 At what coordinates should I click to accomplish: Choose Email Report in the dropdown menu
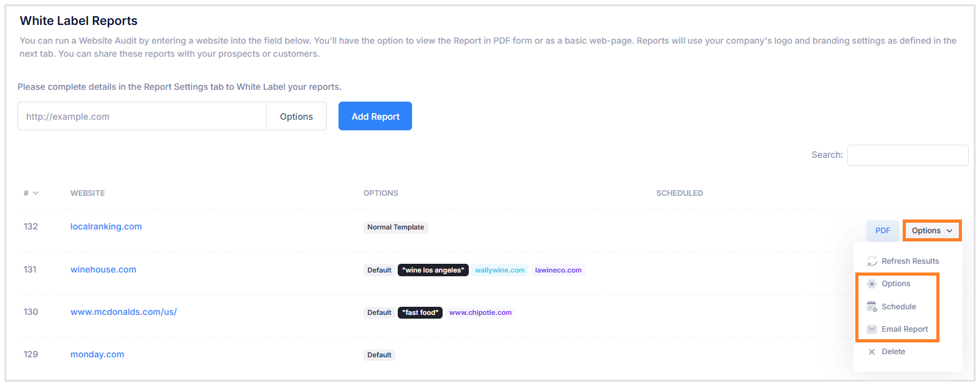click(905, 329)
